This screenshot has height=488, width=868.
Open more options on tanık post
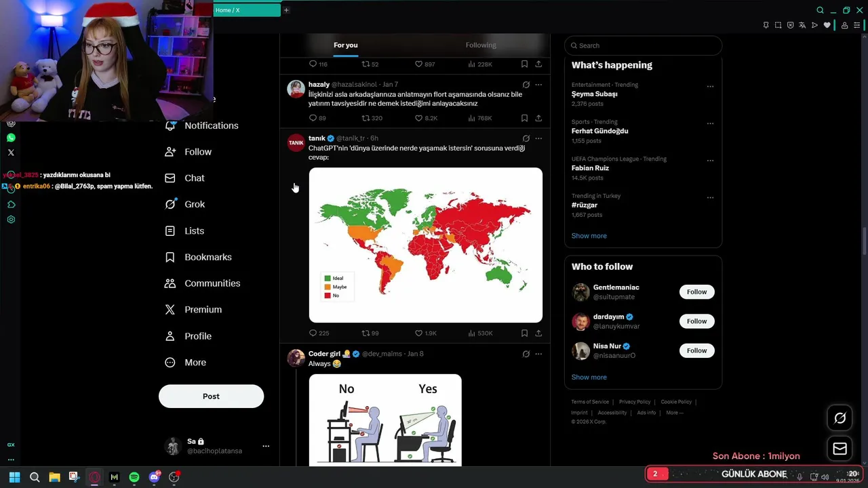538,138
